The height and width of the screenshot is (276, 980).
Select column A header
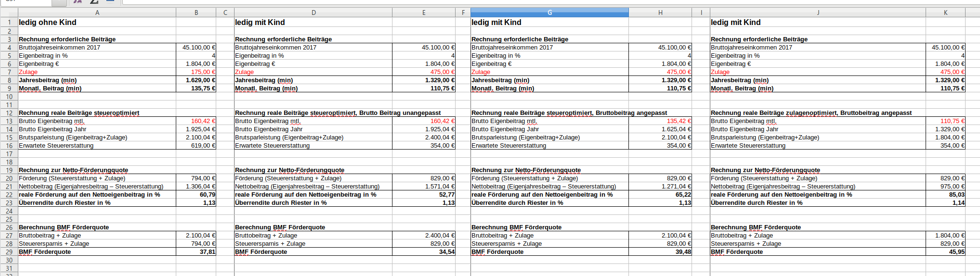(x=97, y=13)
